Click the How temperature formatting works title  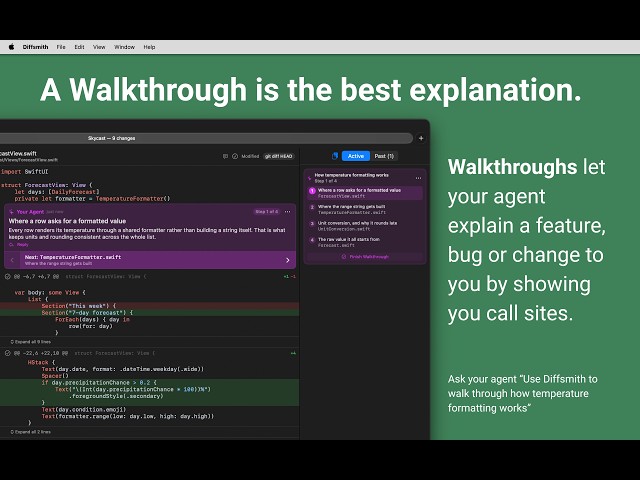point(351,175)
